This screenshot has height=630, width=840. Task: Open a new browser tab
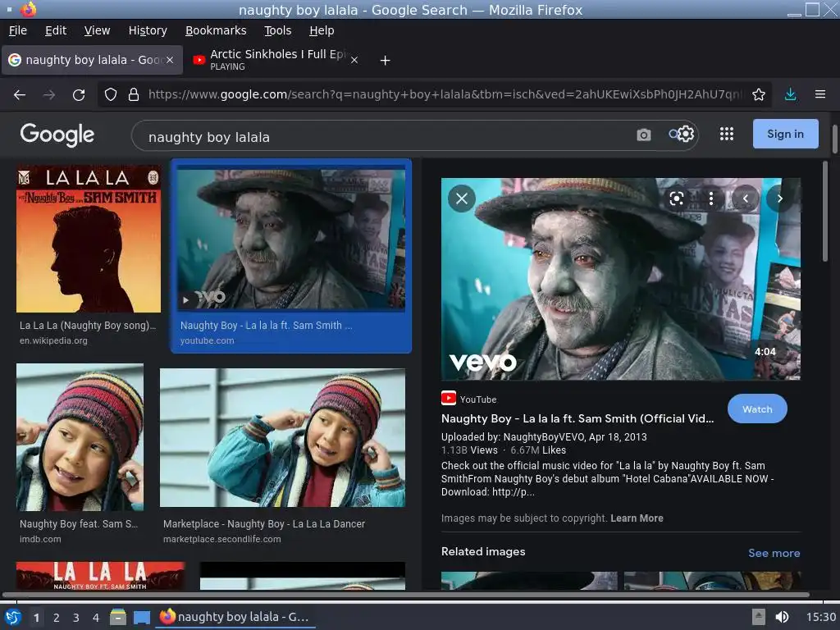pyautogui.click(x=385, y=61)
